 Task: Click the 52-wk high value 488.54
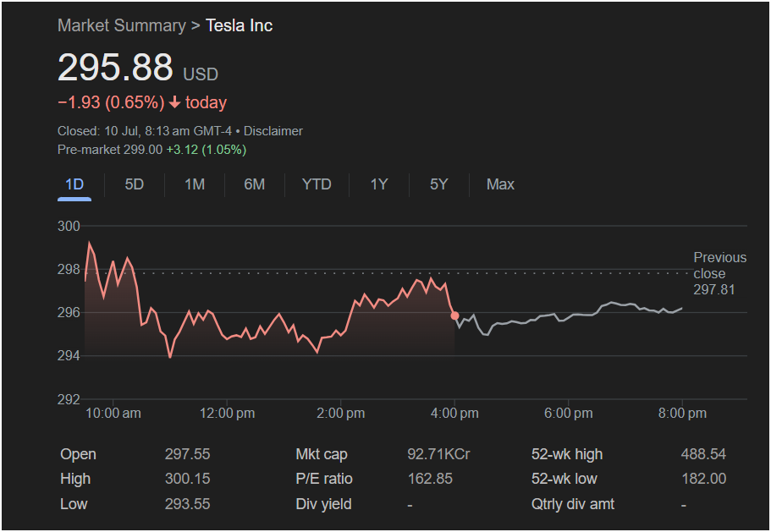point(703,454)
